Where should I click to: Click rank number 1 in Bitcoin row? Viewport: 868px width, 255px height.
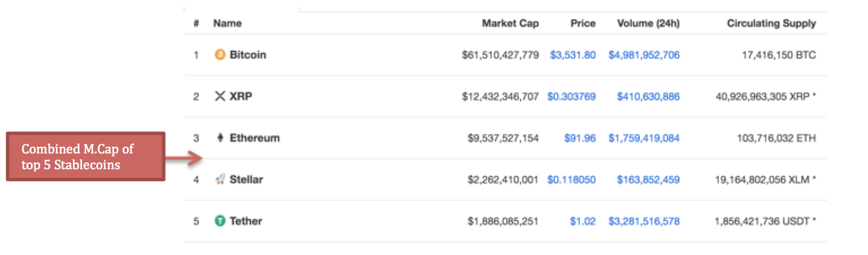[x=196, y=55]
